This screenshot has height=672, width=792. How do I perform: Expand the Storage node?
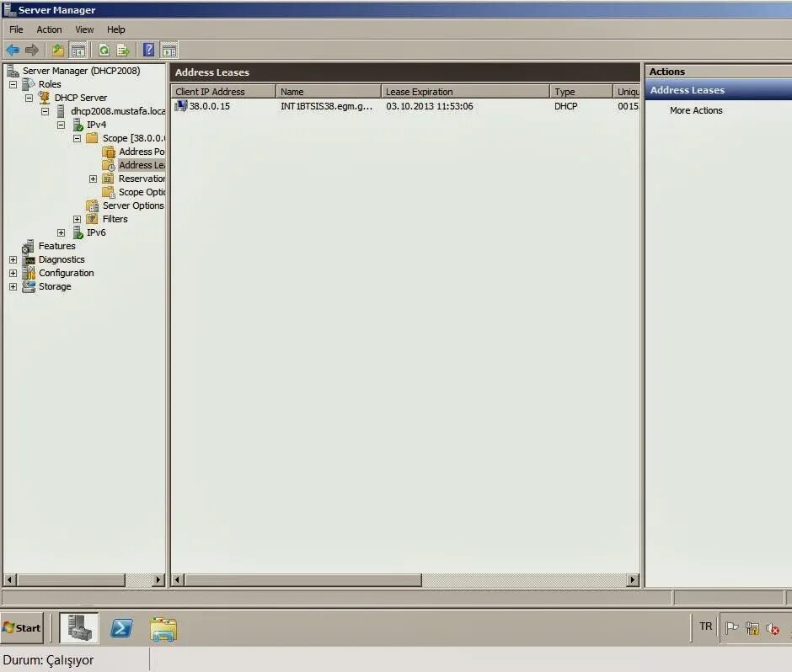point(13,287)
